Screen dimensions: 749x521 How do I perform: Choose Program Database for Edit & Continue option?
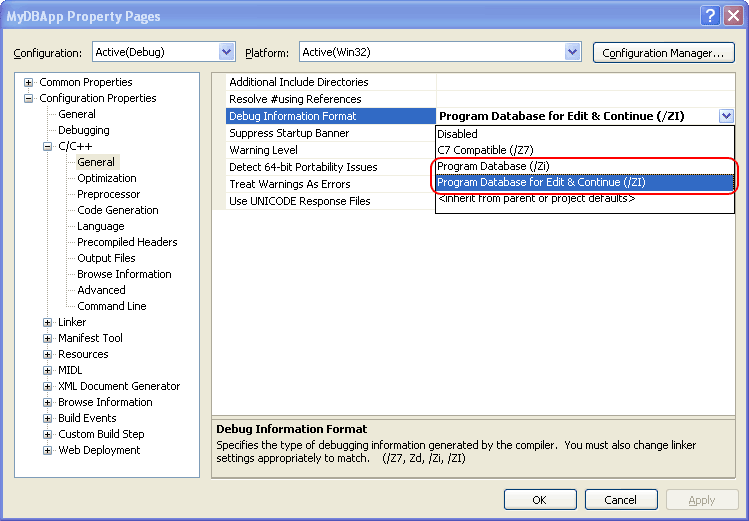(585, 182)
